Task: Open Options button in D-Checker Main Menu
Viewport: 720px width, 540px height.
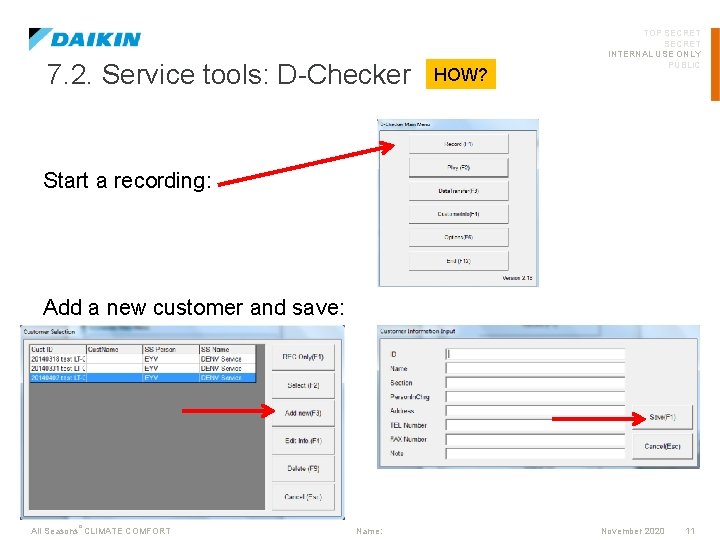Action: point(458,237)
